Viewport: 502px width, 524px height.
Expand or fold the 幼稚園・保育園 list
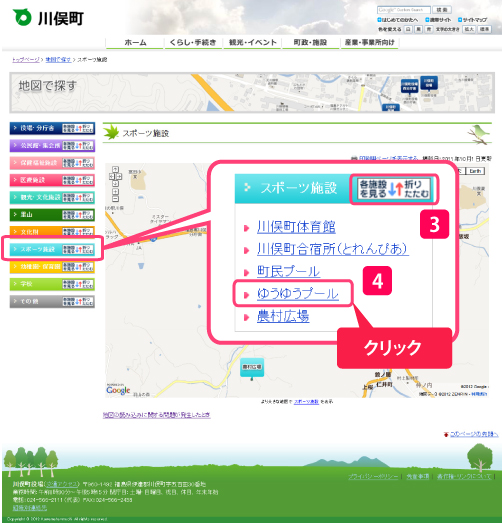[x=78, y=267]
